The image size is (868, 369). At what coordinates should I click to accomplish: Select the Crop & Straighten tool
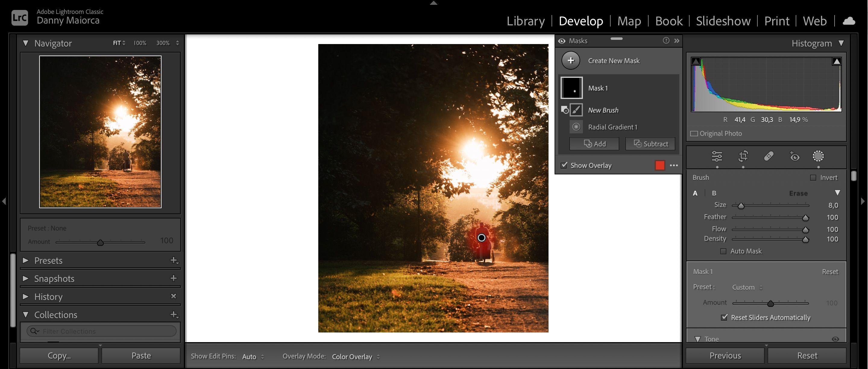743,157
